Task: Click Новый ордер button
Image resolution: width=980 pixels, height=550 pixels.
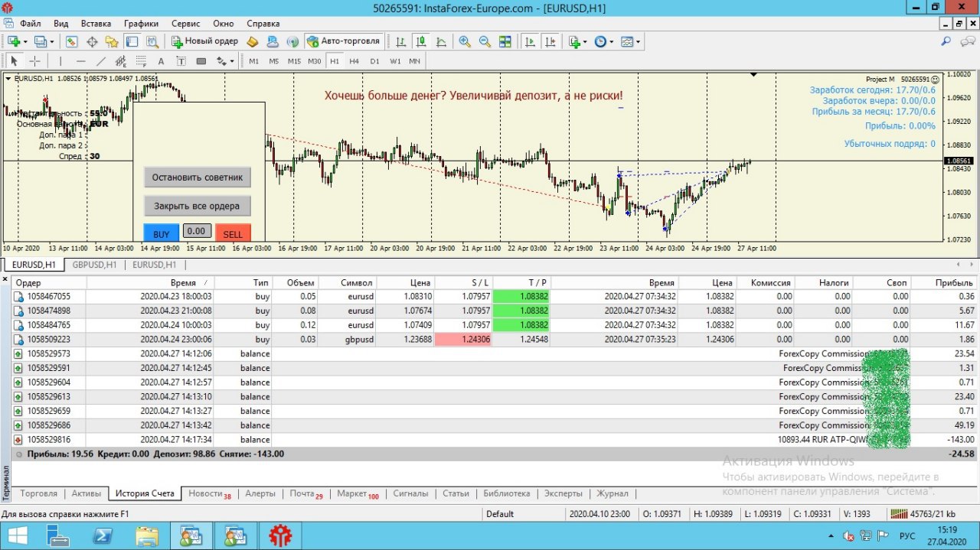Action: point(204,41)
